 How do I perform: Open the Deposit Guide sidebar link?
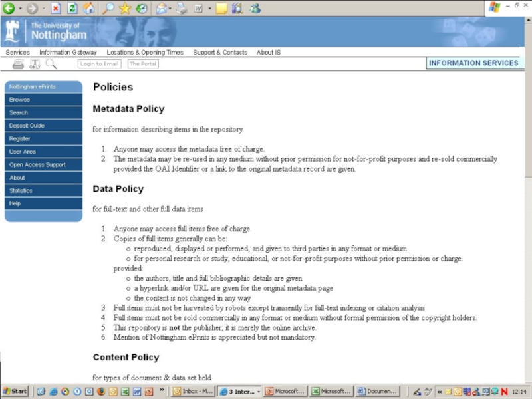pos(43,126)
